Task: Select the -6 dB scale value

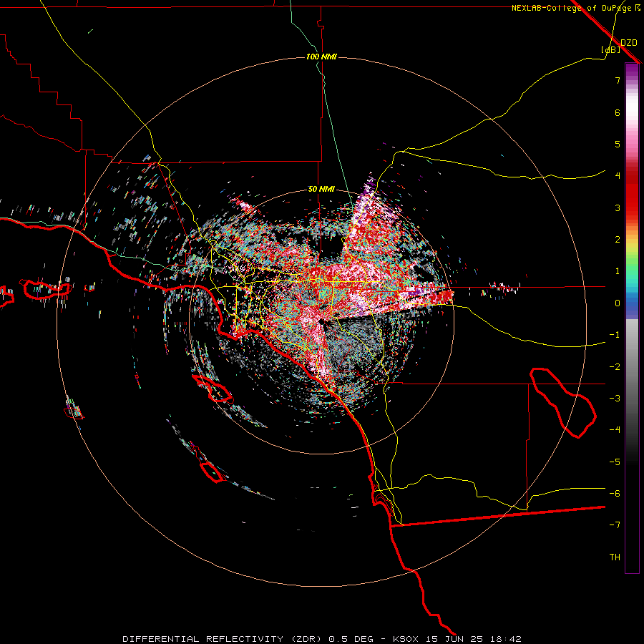Action: click(615, 494)
